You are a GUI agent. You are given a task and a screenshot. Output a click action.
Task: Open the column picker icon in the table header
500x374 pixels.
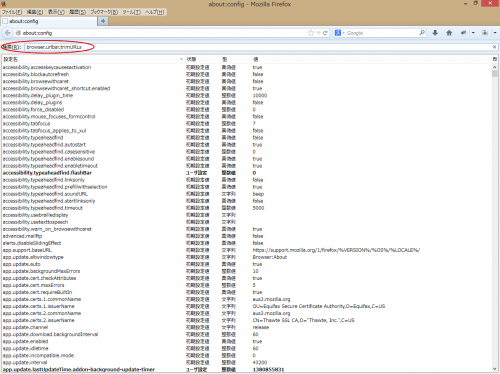tap(495, 59)
